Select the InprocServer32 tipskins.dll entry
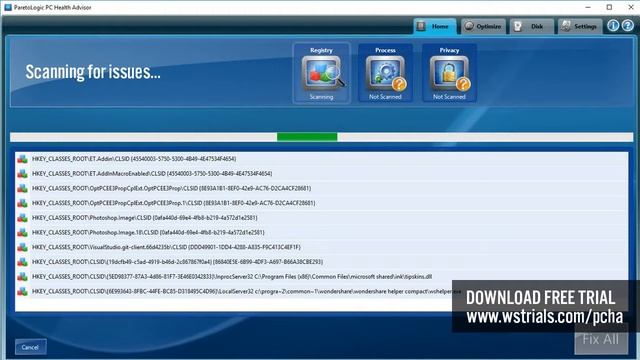Viewport: 640px width, 360px height. click(321, 276)
